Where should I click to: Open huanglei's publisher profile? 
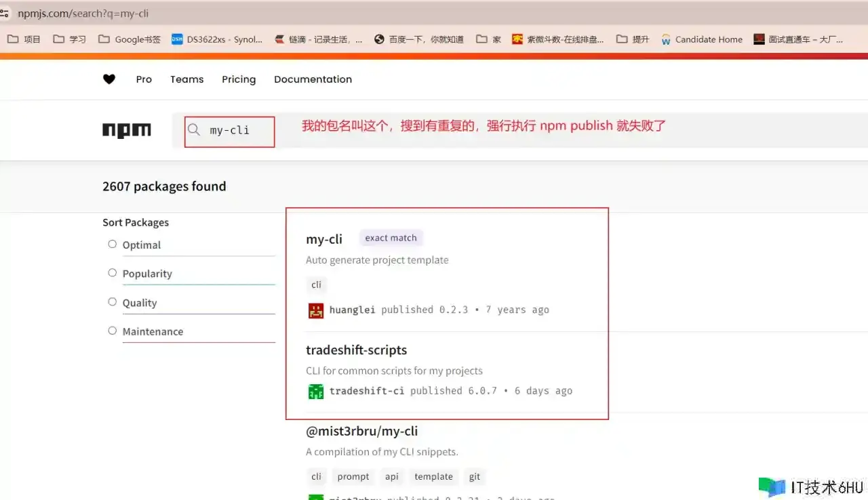pos(352,310)
